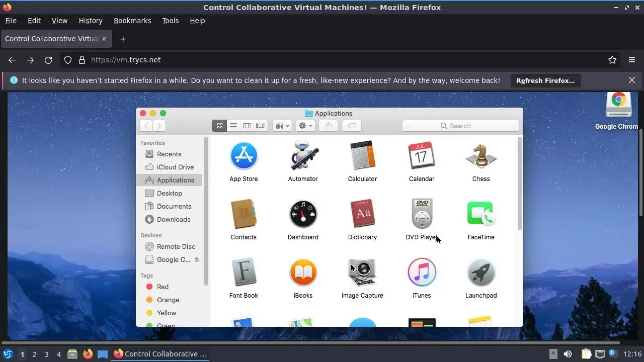Open the Finder arrange-by dropdown

(282, 126)
